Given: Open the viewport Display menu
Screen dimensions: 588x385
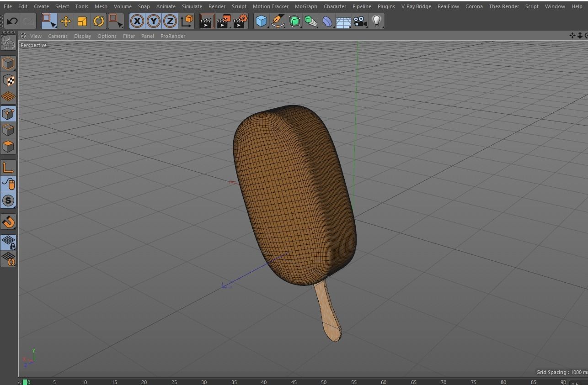Looking at the screenshot, I should pos(83,36).
